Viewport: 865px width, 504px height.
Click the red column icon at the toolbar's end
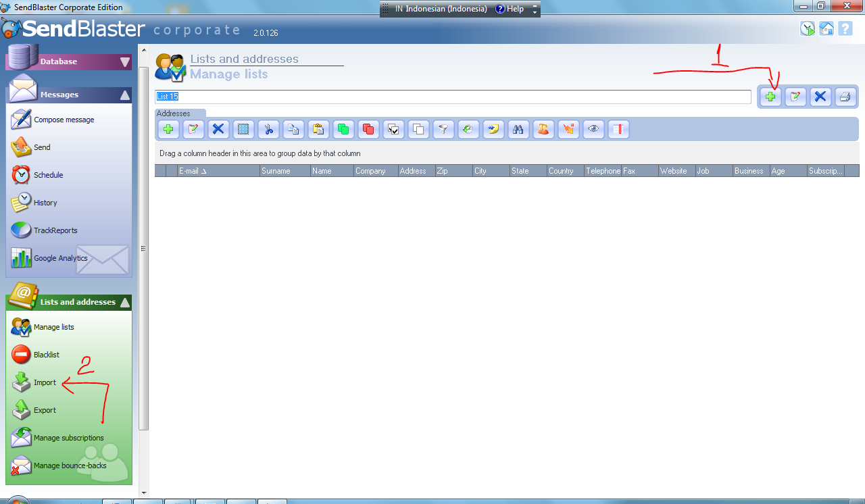point(618,129)
